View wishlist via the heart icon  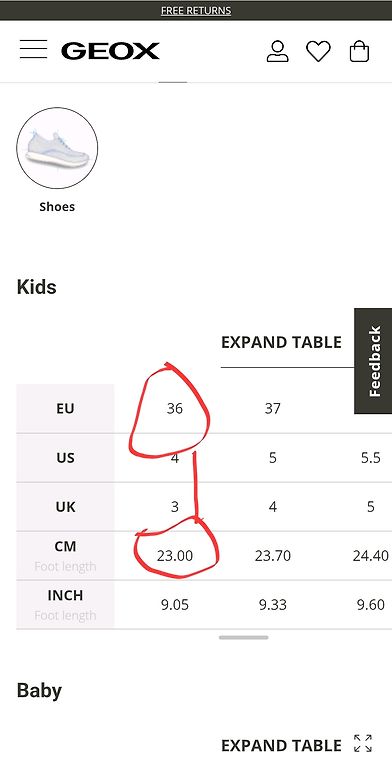(318, 51)
